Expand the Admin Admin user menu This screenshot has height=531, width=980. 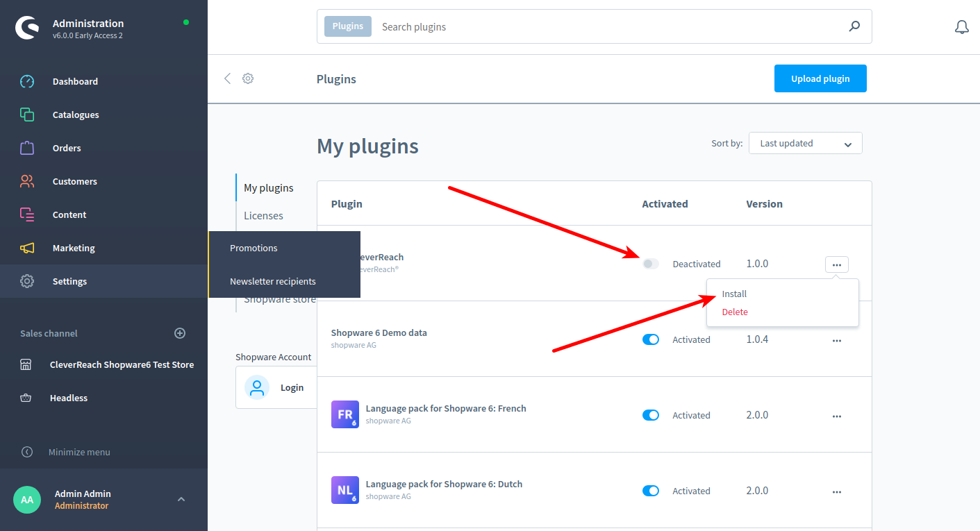[181, 499]
